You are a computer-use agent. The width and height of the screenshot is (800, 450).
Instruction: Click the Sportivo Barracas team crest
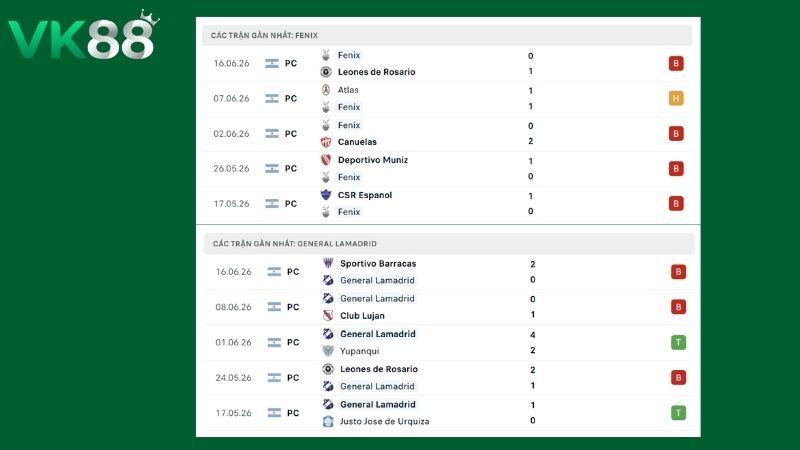[328, 263]
